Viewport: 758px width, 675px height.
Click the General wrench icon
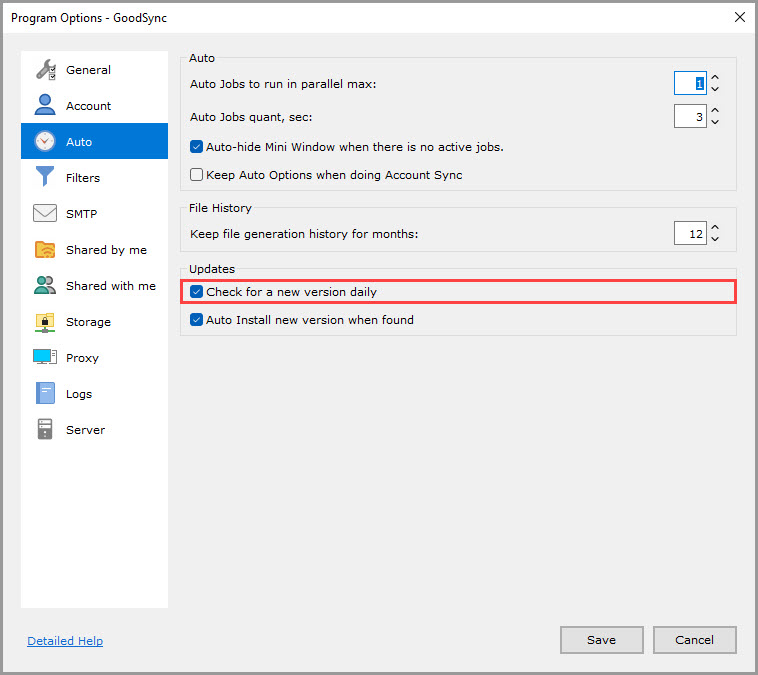click(x=45, y=70)
